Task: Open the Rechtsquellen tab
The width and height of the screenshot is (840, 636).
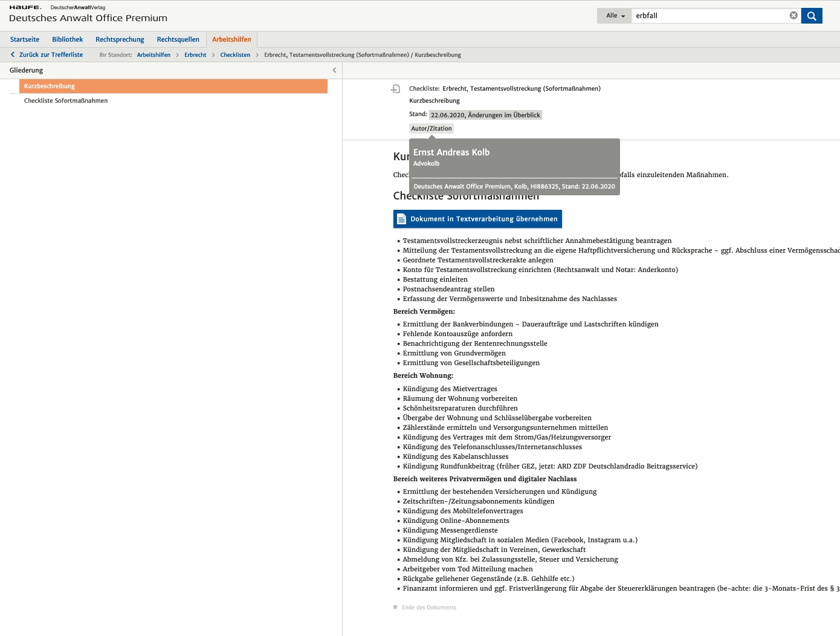Action: tap(178, 39)
